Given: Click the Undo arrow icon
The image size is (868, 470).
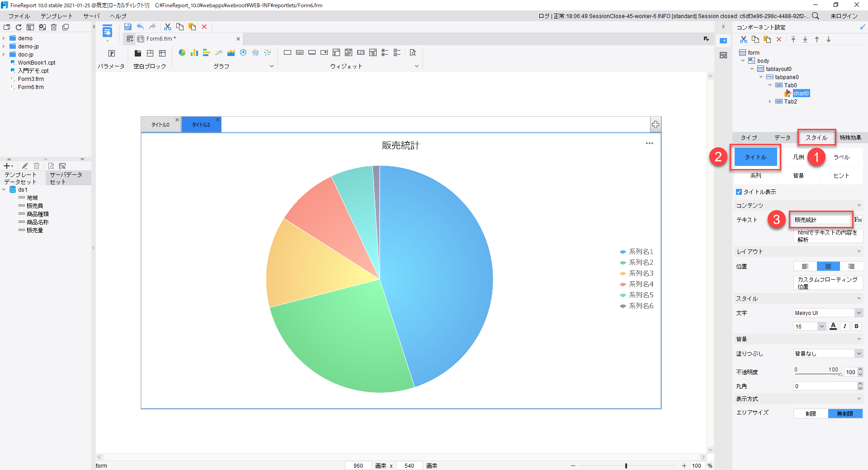Looking at the screenshot, I should click(x=140, y=27).
